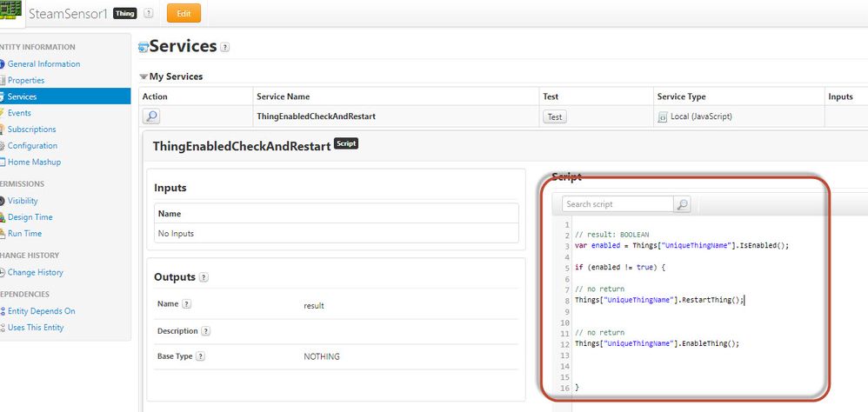The height and width of the screenshot is (412, 868).
Task: Open Change History link
Action: point(35,272)
